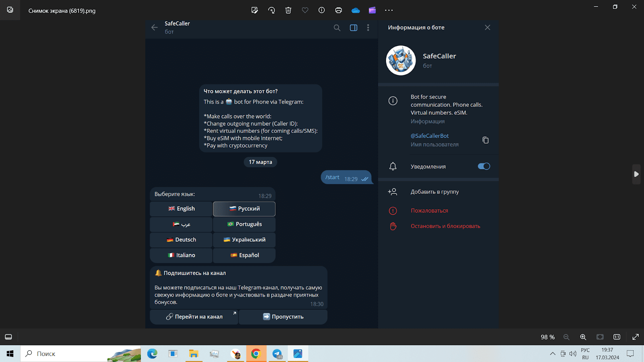
Task: Select Español language button
Action: click(x=244, y=255)
